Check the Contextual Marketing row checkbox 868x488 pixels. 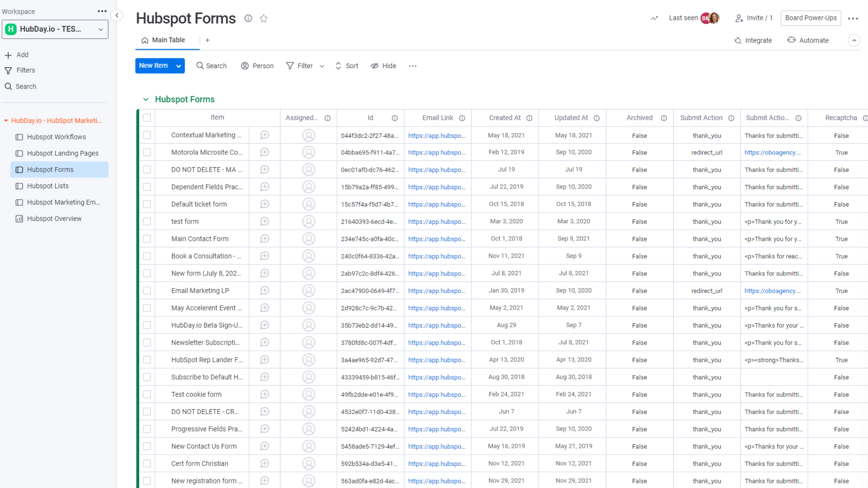(x=147, y=135)
